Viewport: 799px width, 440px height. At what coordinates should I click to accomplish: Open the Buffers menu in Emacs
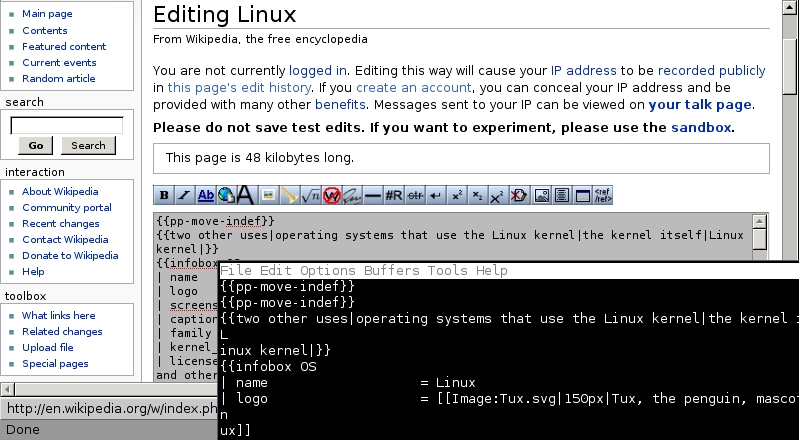(x=391, y=271)
